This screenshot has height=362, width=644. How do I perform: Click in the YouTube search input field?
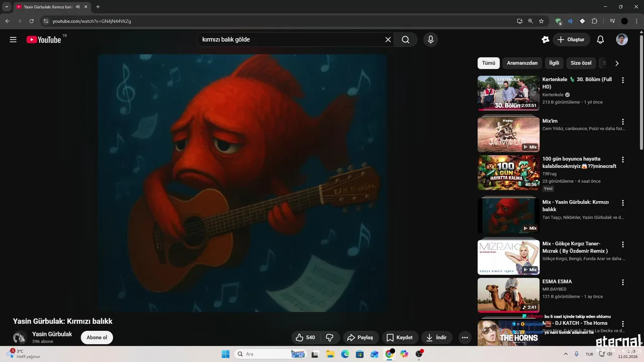(292, 40)
